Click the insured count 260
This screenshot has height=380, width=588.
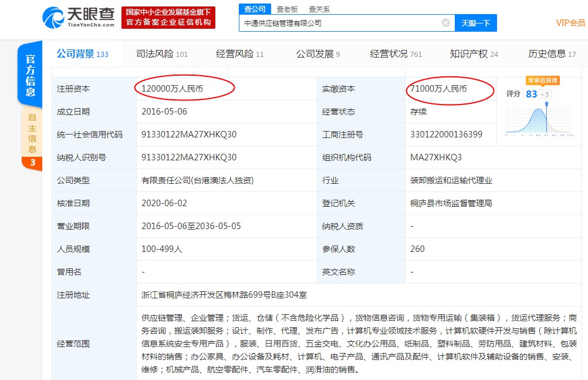(x=417, y=249)
